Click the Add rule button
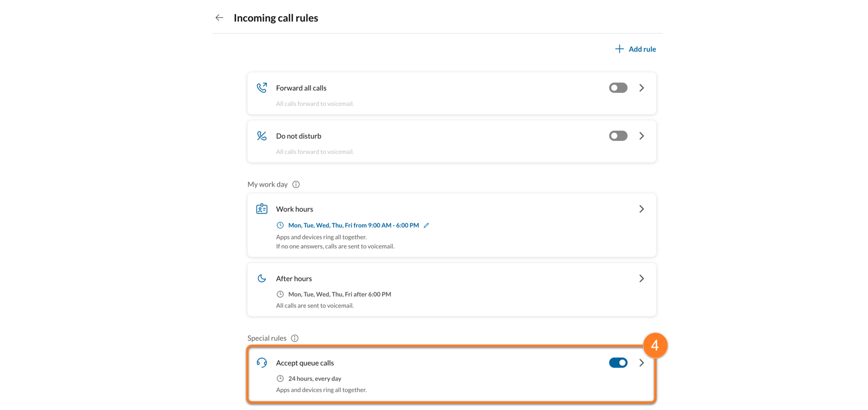This screenshot has width=868, height=410. pyautogui.click(x=635, y=49)
